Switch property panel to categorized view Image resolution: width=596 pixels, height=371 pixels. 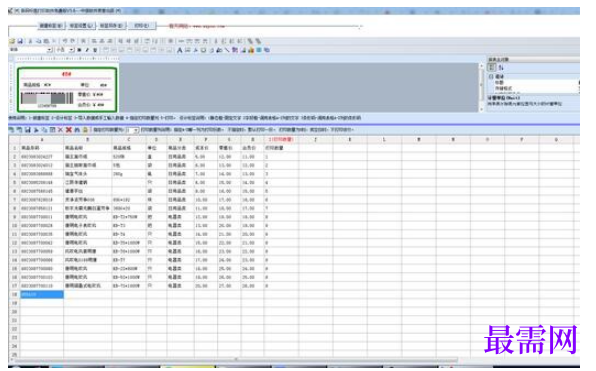click(x=491, y=67)
